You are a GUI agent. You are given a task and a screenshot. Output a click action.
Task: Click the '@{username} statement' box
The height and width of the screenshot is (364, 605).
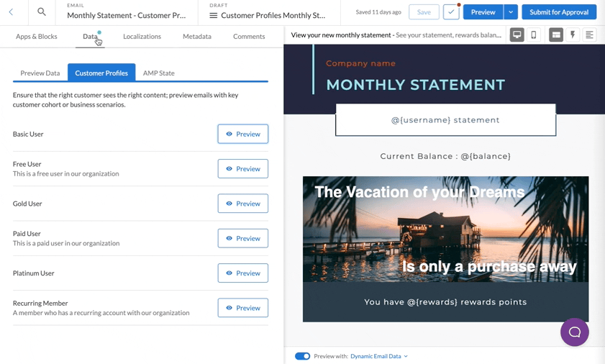(445, 119)
